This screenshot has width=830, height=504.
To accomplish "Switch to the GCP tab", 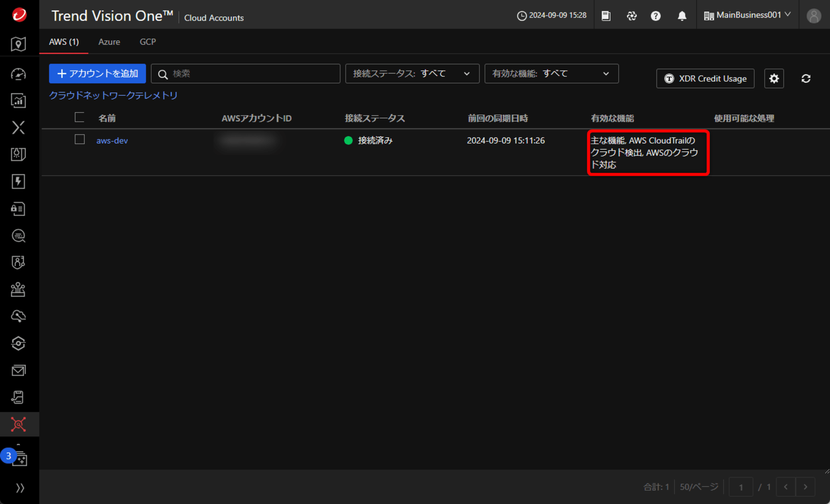I will coord(148,42).
